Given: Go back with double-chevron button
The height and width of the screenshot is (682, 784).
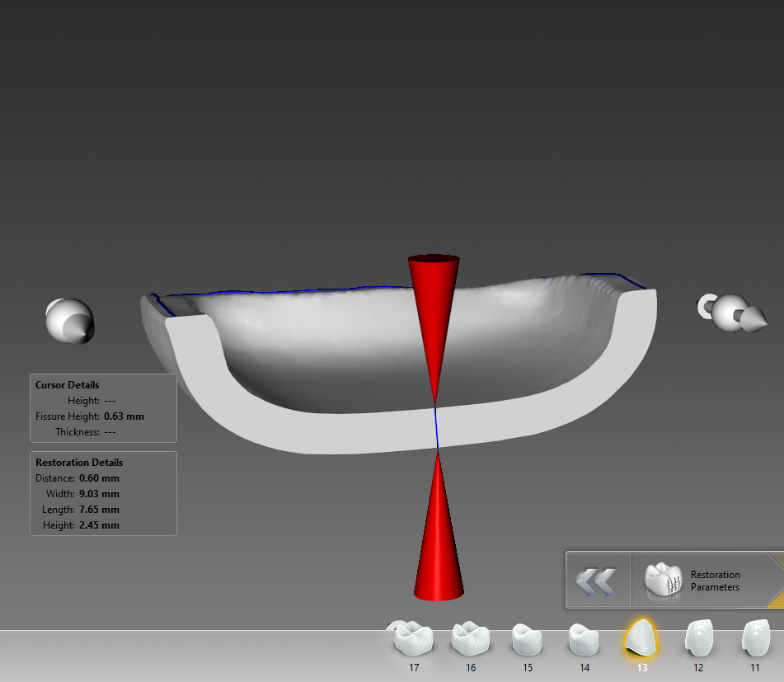Looking at the screenshot, I should pos(598,581).
